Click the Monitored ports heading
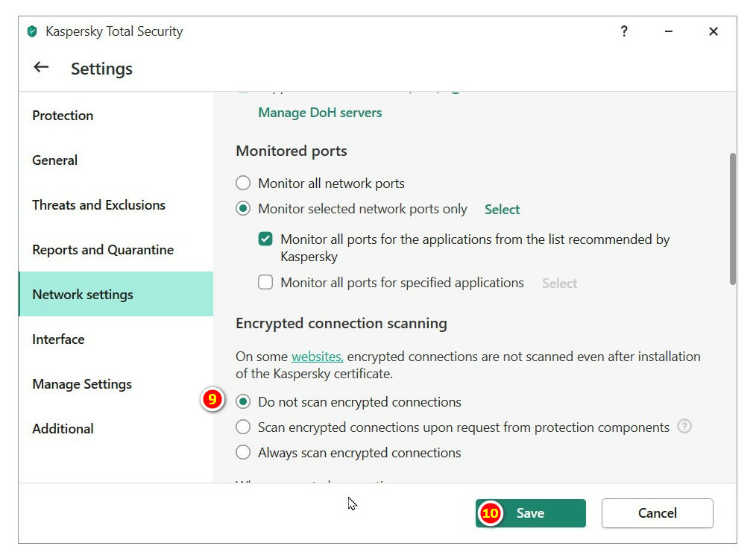Screen dimensions: 756x558 [292, 151]
